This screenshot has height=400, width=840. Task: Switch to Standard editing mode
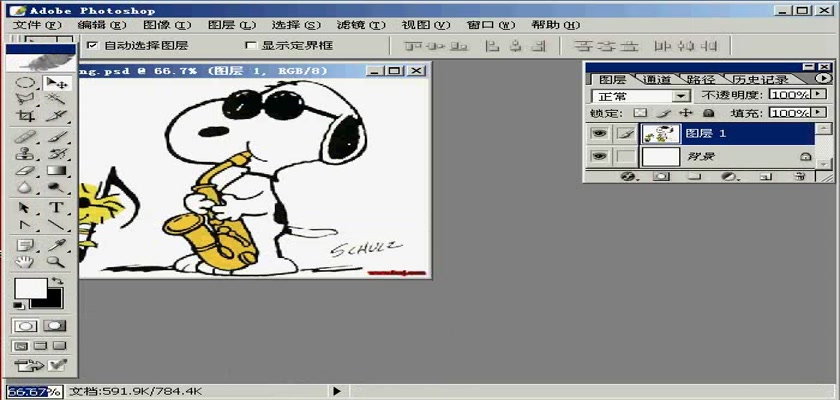coord(26,326)
